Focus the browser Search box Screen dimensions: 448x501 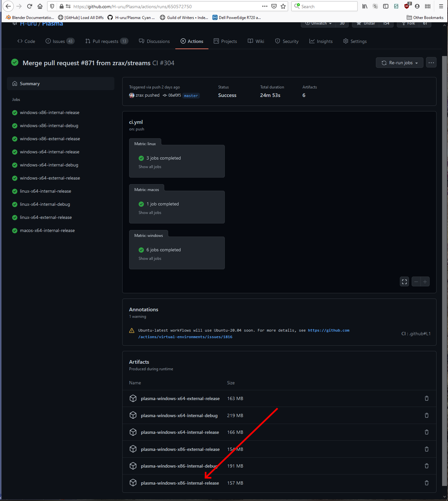pos(324,6)
